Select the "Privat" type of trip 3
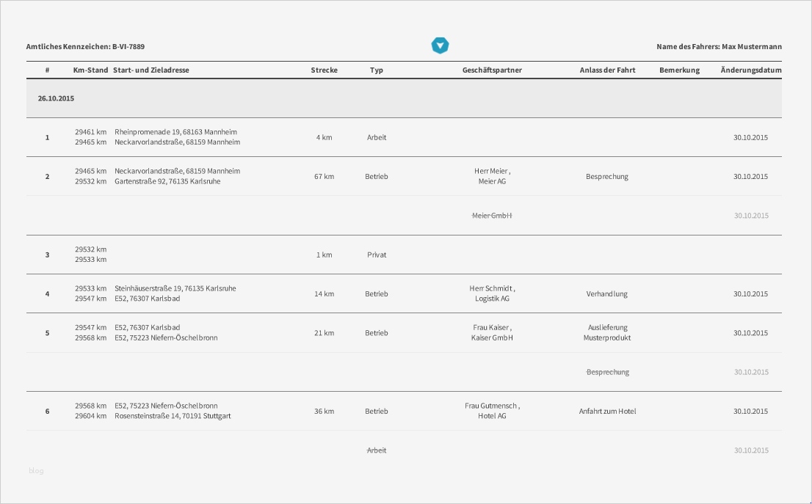Viewport: 812px width, 504px height. coord(377,255)
